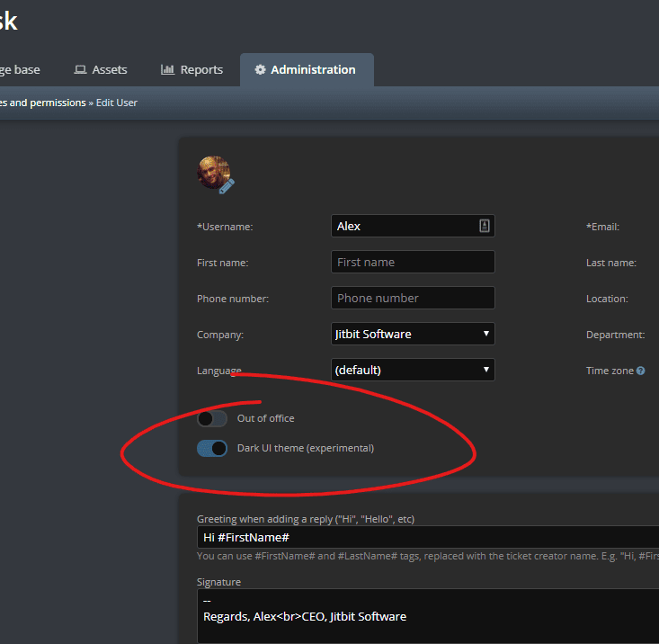
Task: Select the Administration tab label
Action: tap(313, 70)
